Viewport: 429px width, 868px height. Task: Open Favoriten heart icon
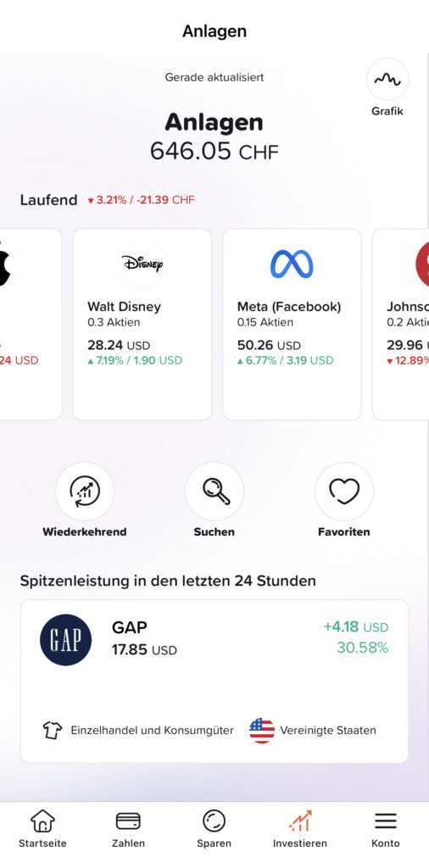click(x=343, y=491)
